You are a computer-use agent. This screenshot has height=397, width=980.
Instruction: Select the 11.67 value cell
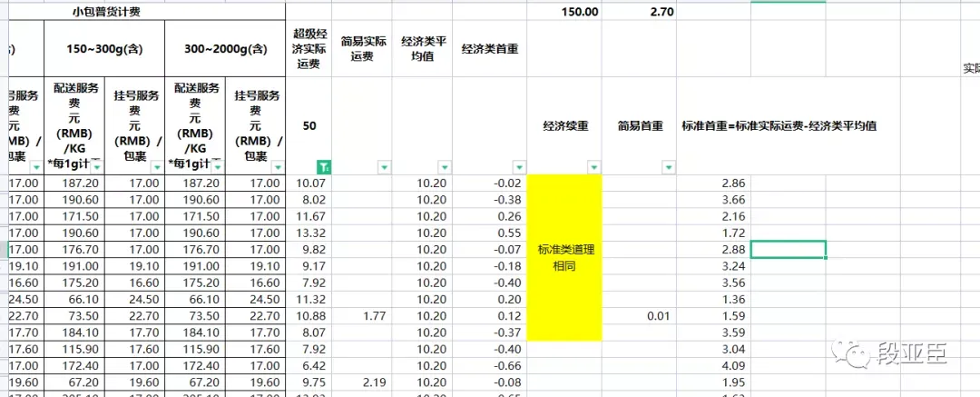(309, 216)
